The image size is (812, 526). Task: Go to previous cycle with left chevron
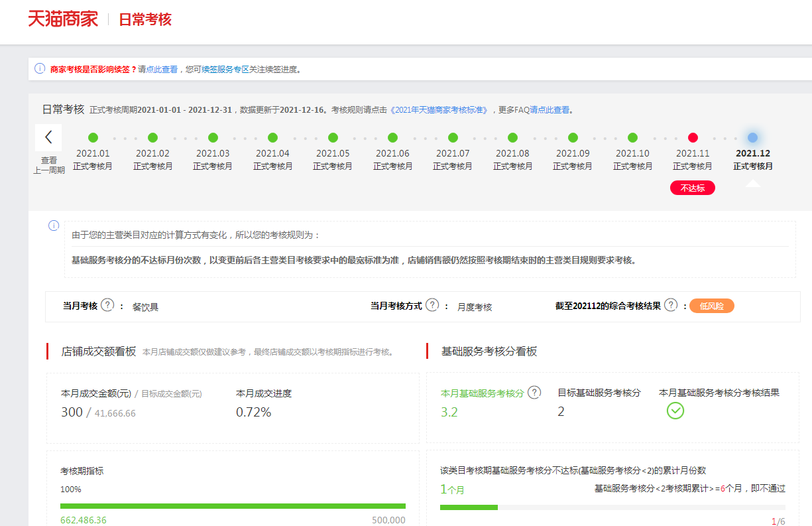(48, 137)
